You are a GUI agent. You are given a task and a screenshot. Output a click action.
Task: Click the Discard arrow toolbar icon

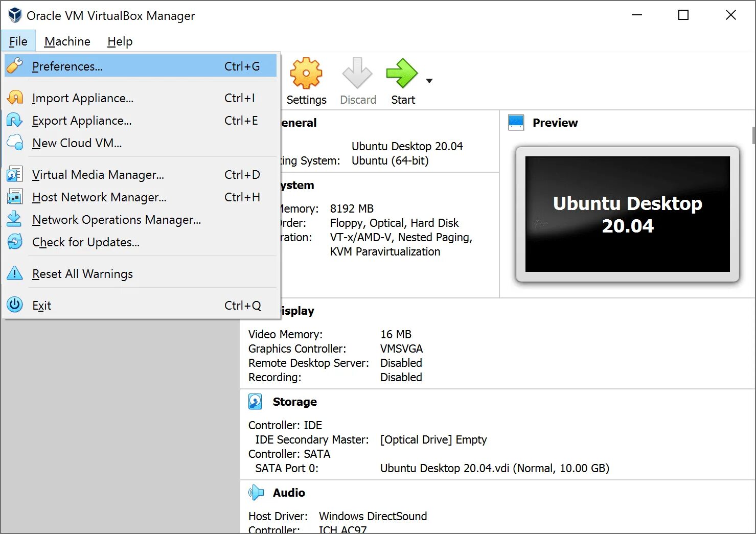357,73
